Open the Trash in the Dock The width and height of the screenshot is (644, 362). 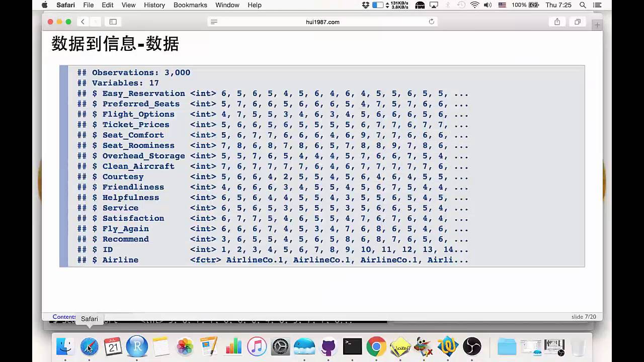(x=578, y=346)
